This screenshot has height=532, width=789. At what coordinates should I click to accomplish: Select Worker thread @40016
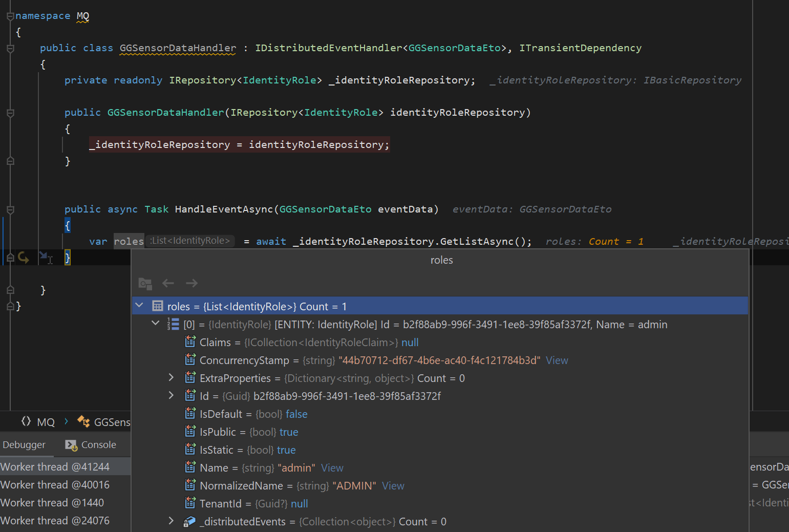pos(55,485)
